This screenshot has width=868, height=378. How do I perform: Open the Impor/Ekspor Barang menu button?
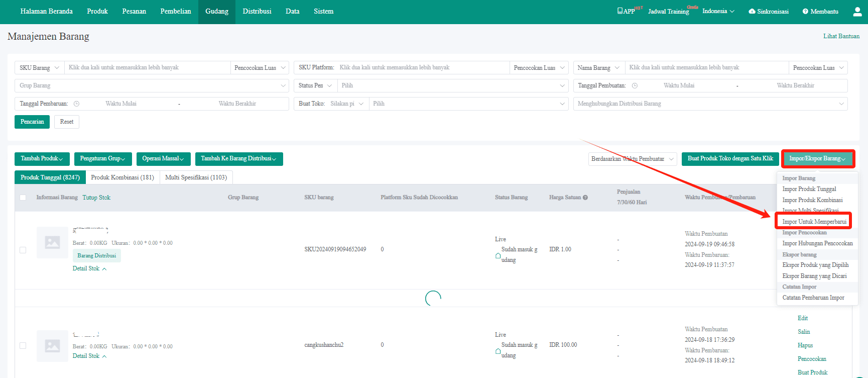(x=818, y=159)
